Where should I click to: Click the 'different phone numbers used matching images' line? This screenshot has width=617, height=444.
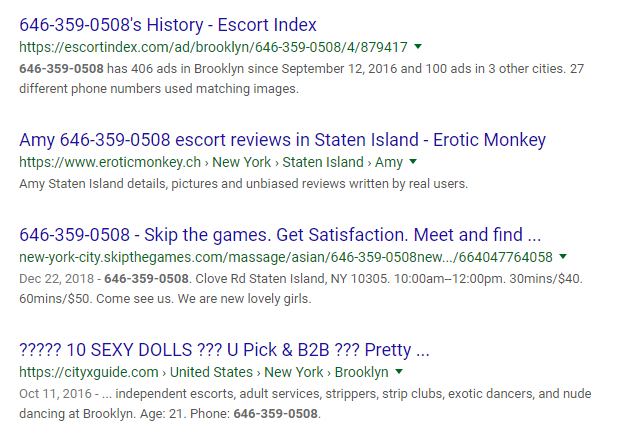pyautogui.click(x=158, y=88)
